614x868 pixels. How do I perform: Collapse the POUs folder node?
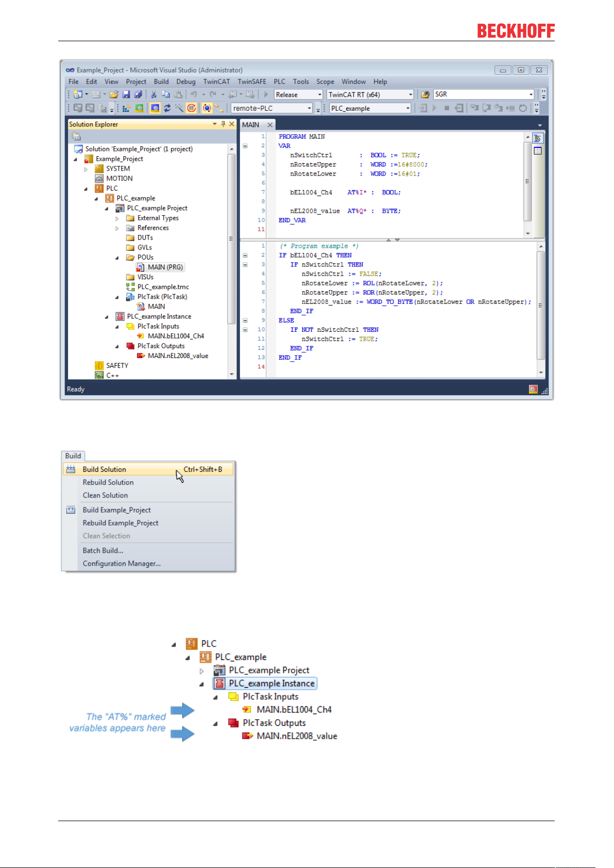point(117,258)
